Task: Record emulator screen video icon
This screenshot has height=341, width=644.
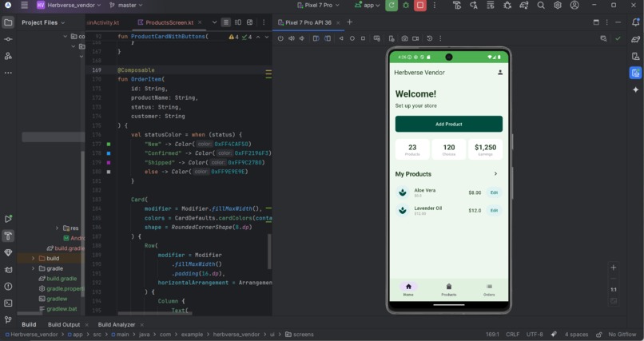Action: click(415, 38)
